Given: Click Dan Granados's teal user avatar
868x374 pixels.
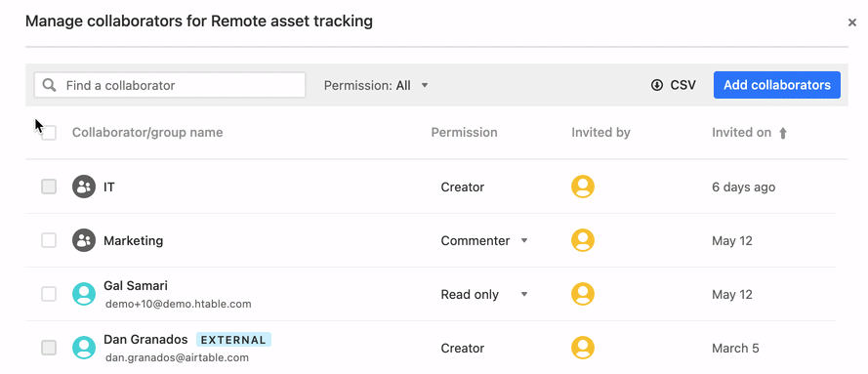Looking at the screenshot, I should point(84,348).
